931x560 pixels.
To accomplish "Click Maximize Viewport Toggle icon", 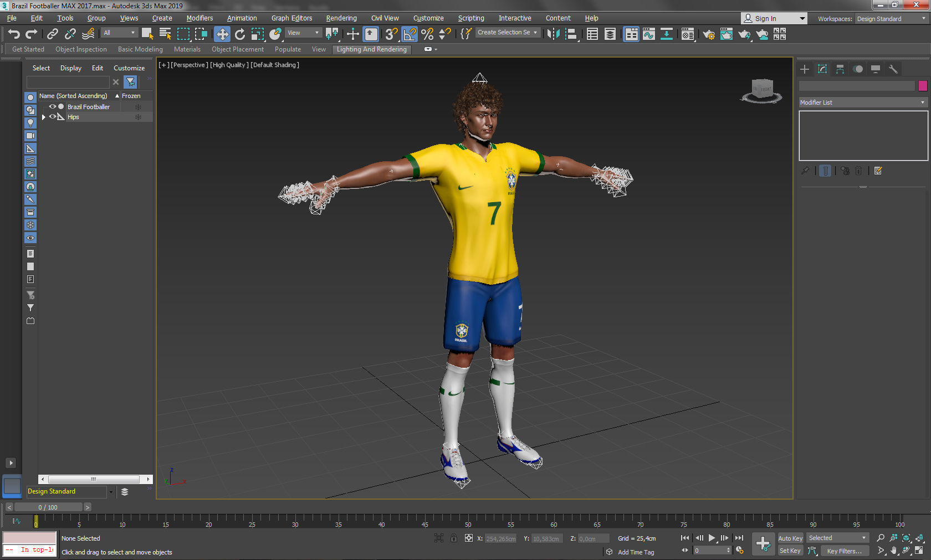I will [919, 551].
